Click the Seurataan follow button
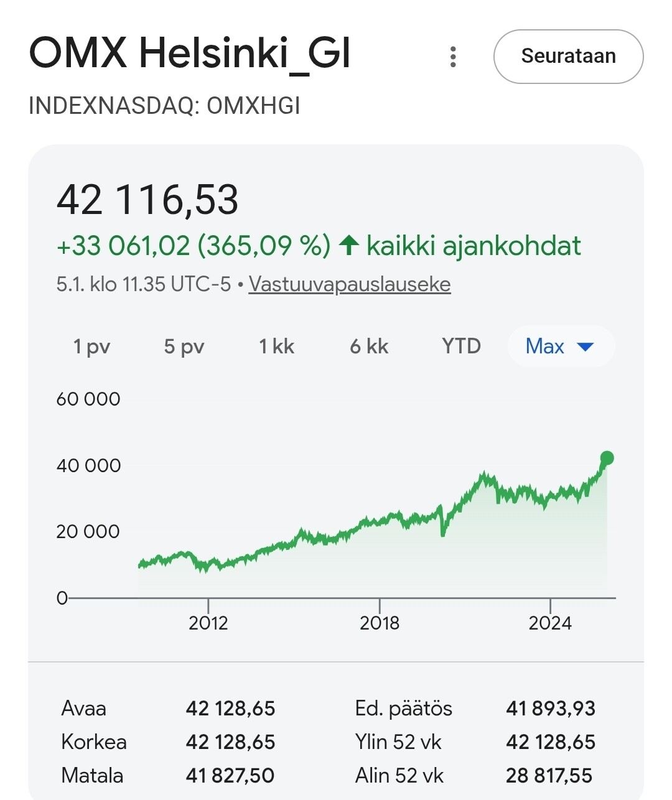This screenshot has height=800, width=672. click(x=568, y=57)
